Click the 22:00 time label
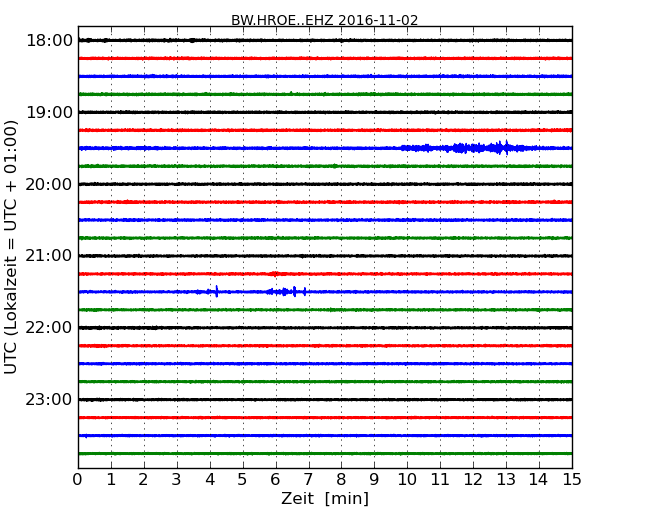 point(49,328)
